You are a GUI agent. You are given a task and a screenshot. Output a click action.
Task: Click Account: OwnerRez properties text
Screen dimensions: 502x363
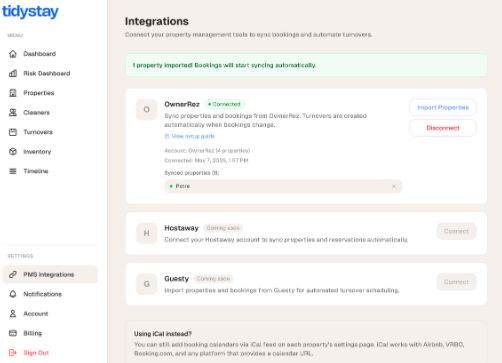coord(207,151)
